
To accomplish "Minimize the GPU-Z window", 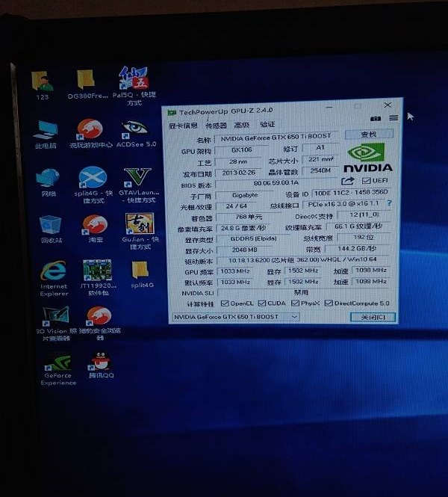I will pos(329,107).
